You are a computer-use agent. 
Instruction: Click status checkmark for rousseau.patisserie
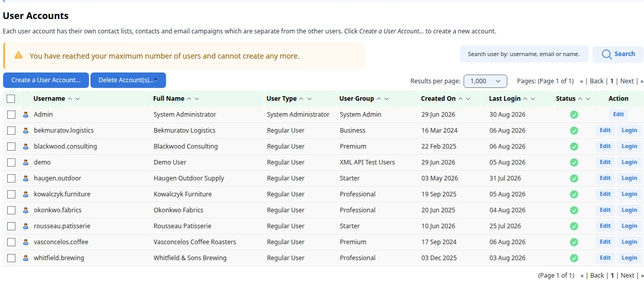coord(574,226)
